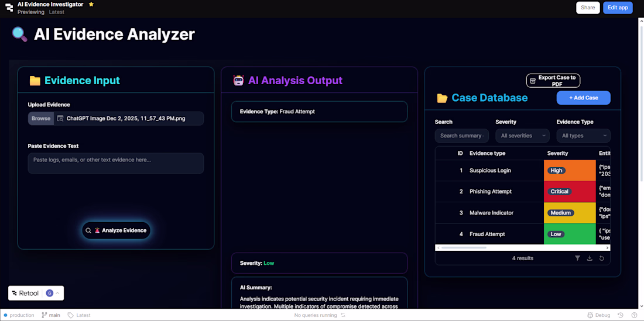Select the Phishing Attempt row
The width and height of the screenshot is (644, 321).
pos(522,191)
